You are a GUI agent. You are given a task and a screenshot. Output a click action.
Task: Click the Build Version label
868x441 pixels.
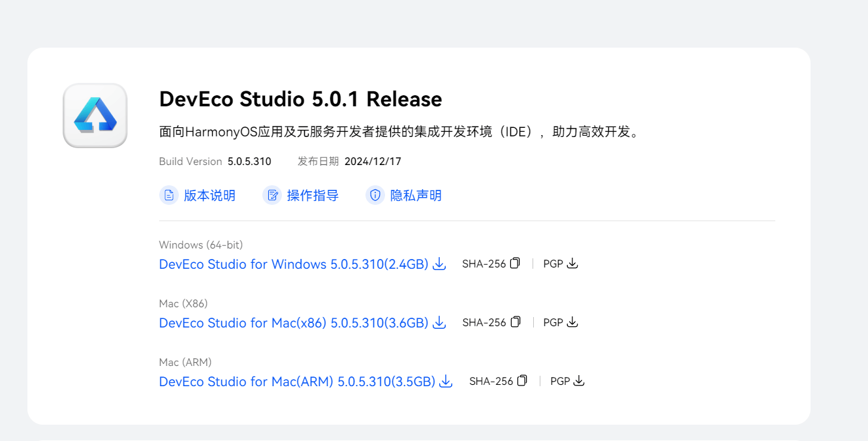pyautogui.click(x=191, y=161)
